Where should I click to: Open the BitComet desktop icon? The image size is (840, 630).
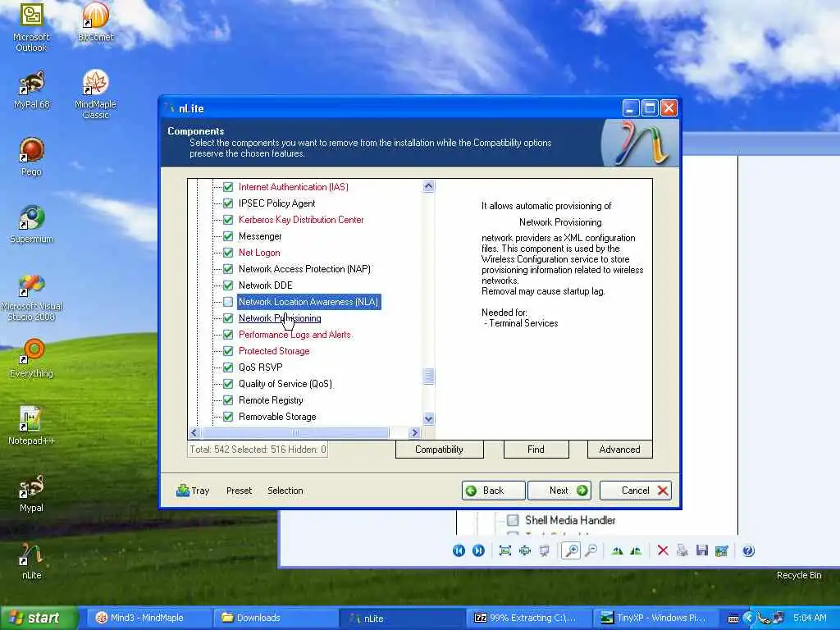click(95, 22)
